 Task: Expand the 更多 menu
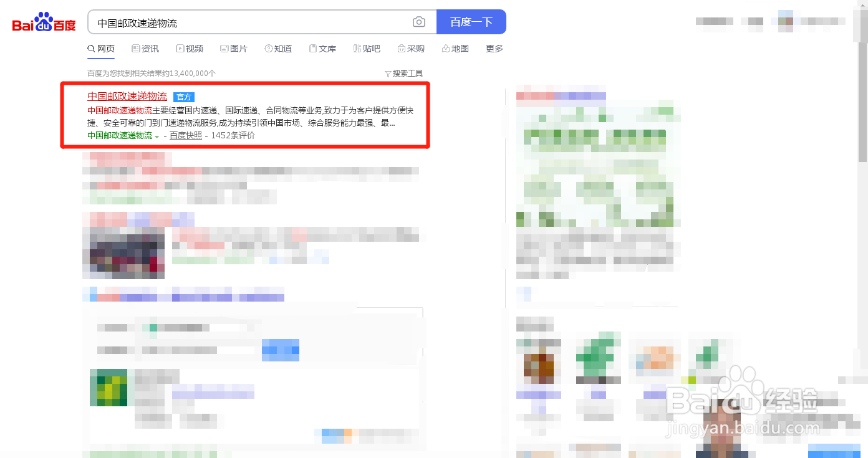coord(494,49)
